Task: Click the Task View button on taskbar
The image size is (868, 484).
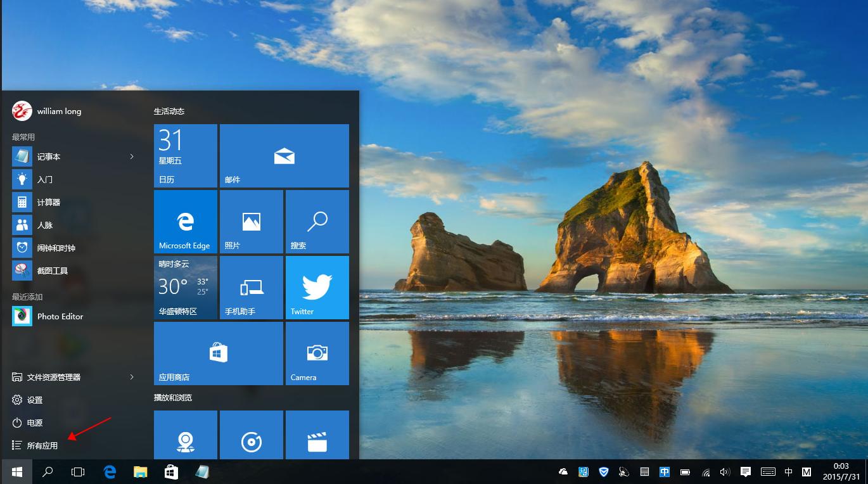Action: tap(77, 471)
